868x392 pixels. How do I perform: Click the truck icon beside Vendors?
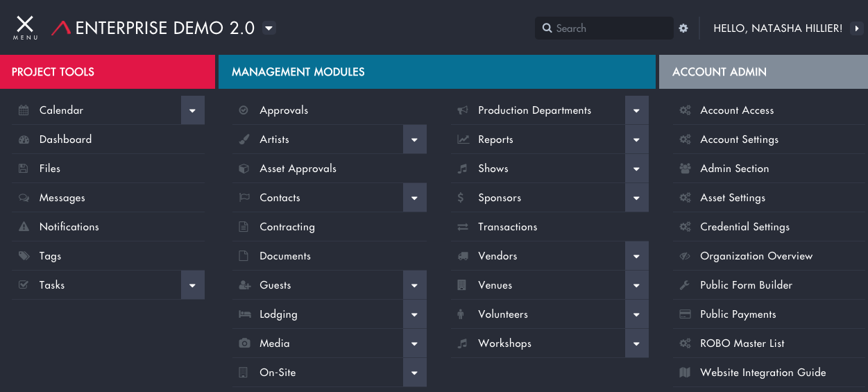tap(463, 256)
